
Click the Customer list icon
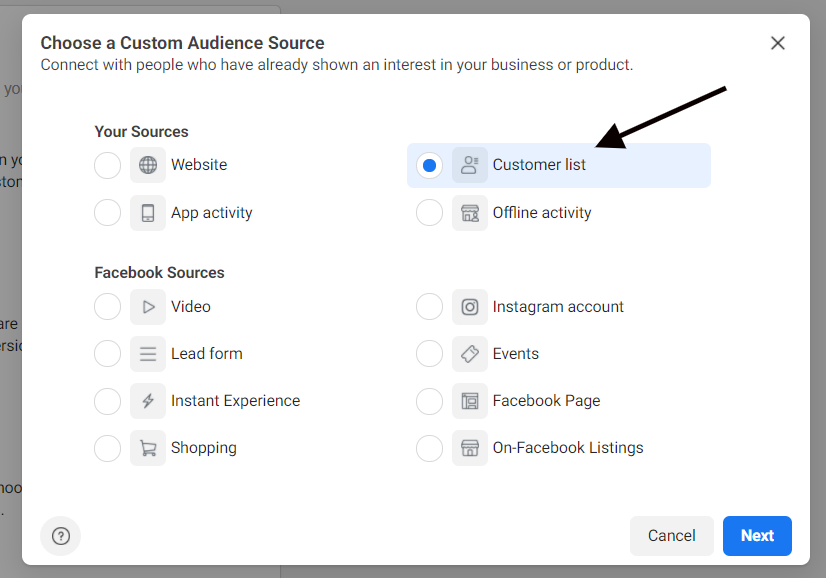pos(470,165)
